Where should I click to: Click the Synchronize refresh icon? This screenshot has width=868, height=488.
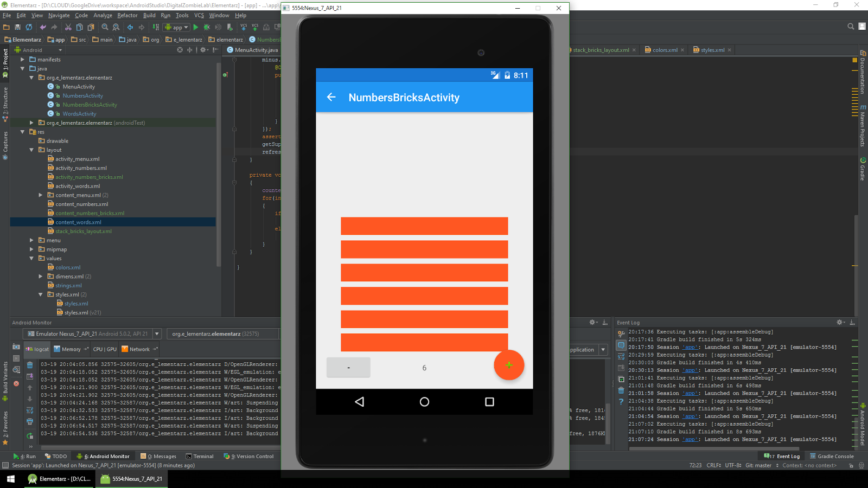29,27
